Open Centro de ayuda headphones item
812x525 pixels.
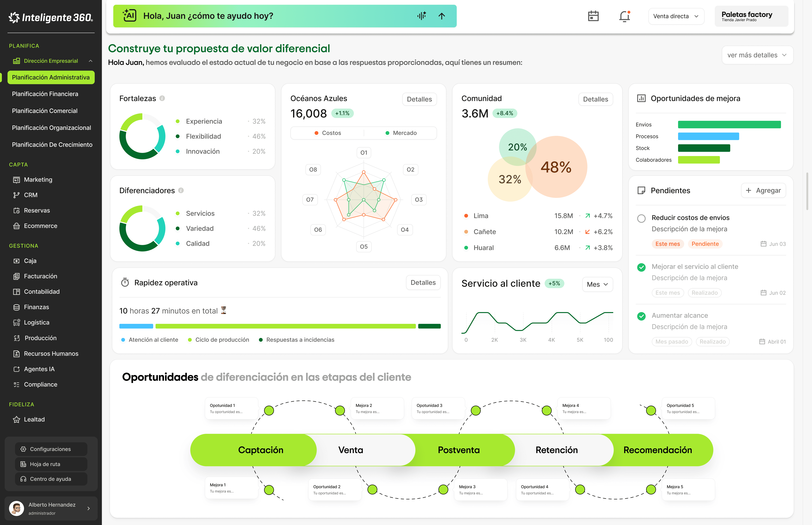tap(51, 479)
